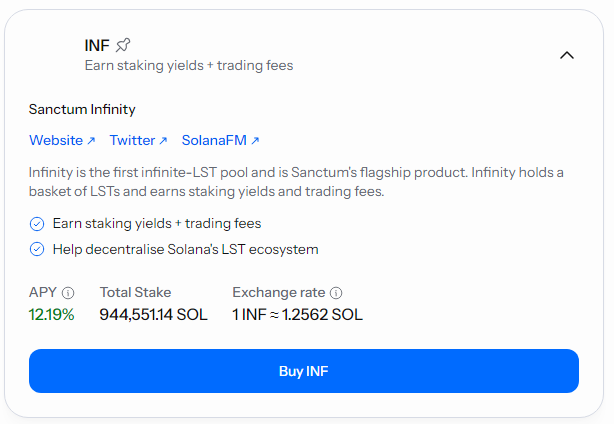
Task: Open the Twitter link
Action: pos(133,141)
